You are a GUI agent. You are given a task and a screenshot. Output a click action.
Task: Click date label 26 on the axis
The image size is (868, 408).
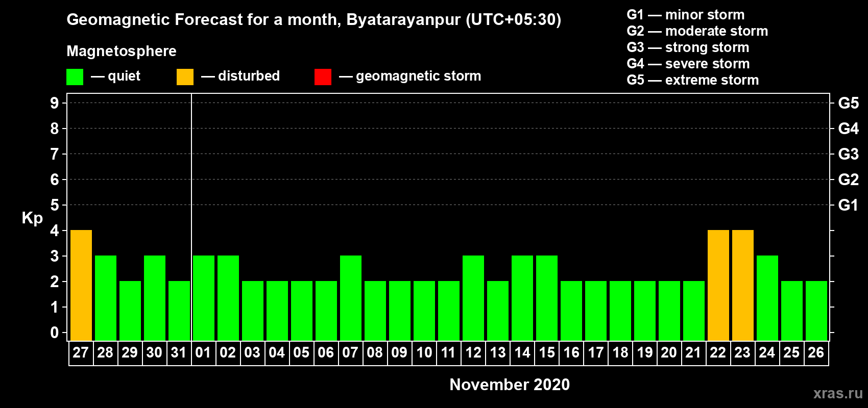pos(816,353)
